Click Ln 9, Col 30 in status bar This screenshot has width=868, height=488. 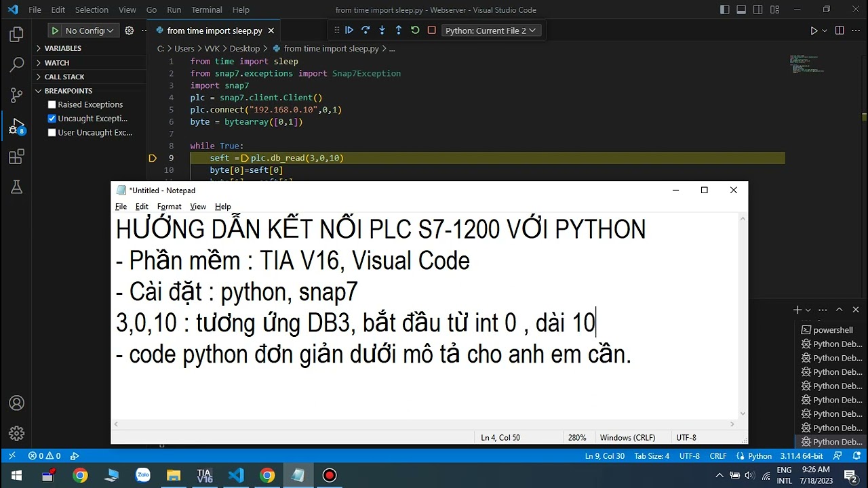[605, 456]
